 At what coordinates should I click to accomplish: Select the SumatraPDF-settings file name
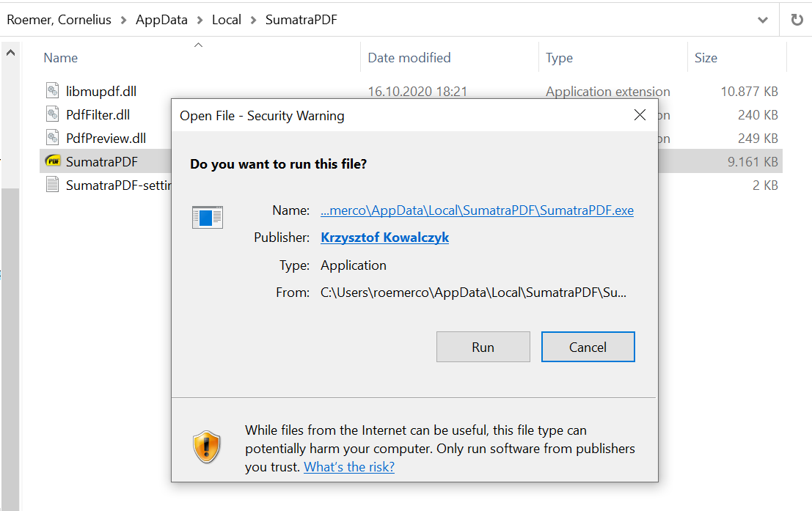tap(119, 185)
